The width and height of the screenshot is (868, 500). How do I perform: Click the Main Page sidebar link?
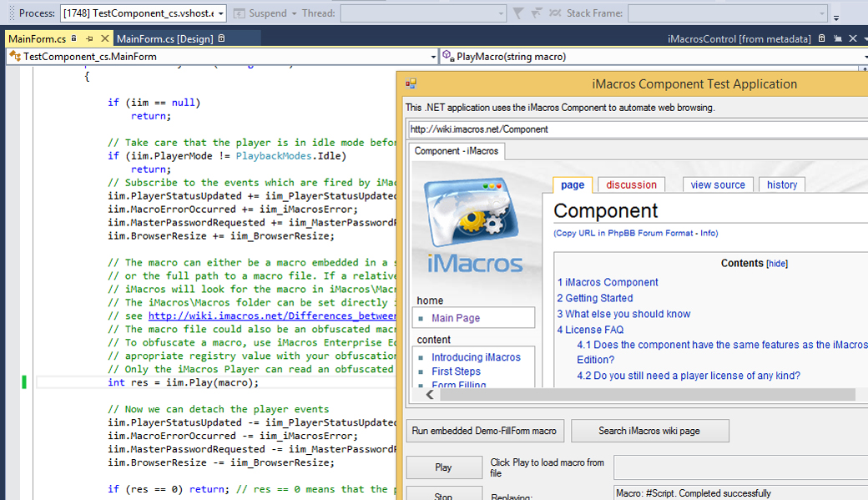(456, 318)
